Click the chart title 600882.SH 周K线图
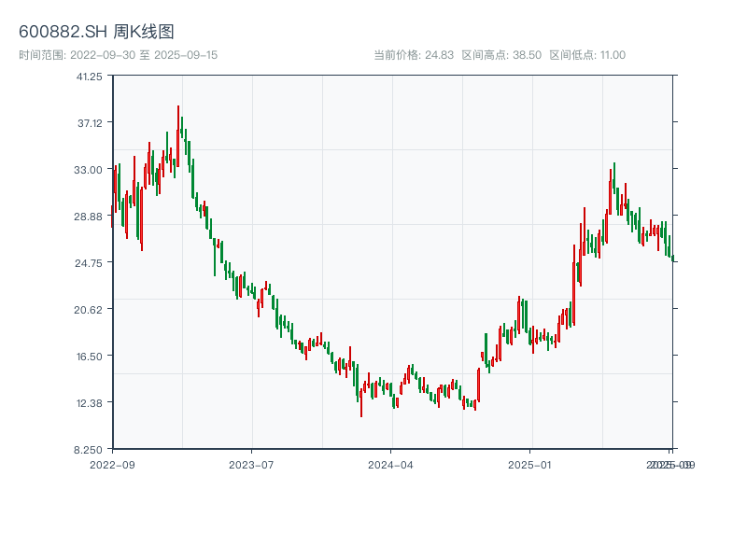The height and width of the screenshot is (560, 747). [96, 32]
